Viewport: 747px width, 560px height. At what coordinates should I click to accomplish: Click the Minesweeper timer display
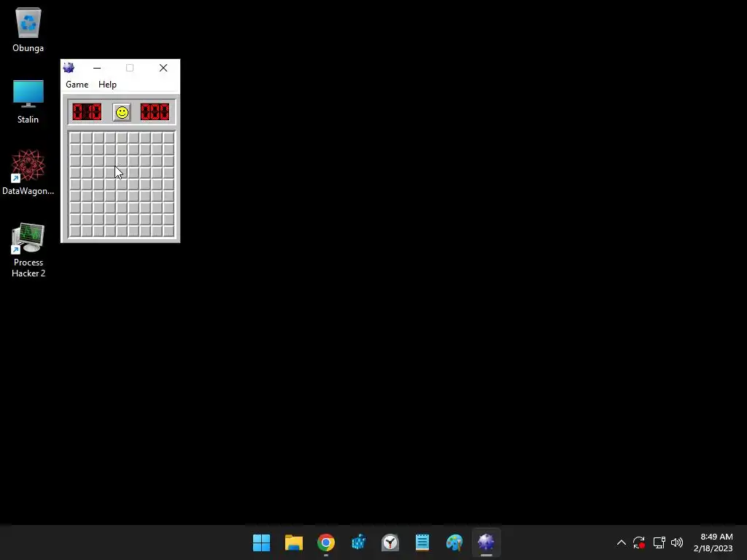[155, 112]
